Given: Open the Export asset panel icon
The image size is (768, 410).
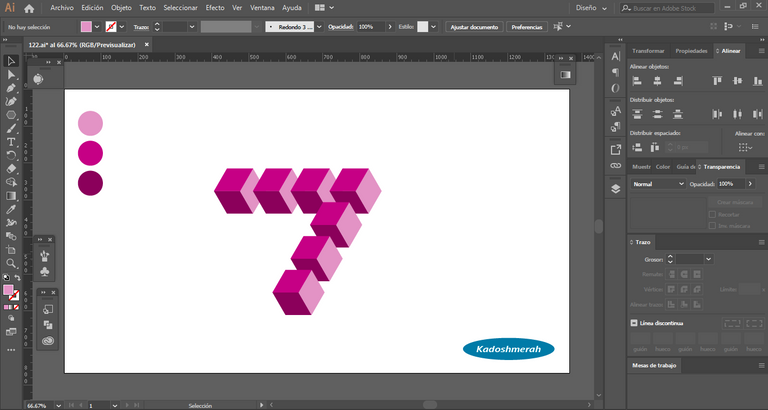Looking at the screenshot, I should (615, 148).
